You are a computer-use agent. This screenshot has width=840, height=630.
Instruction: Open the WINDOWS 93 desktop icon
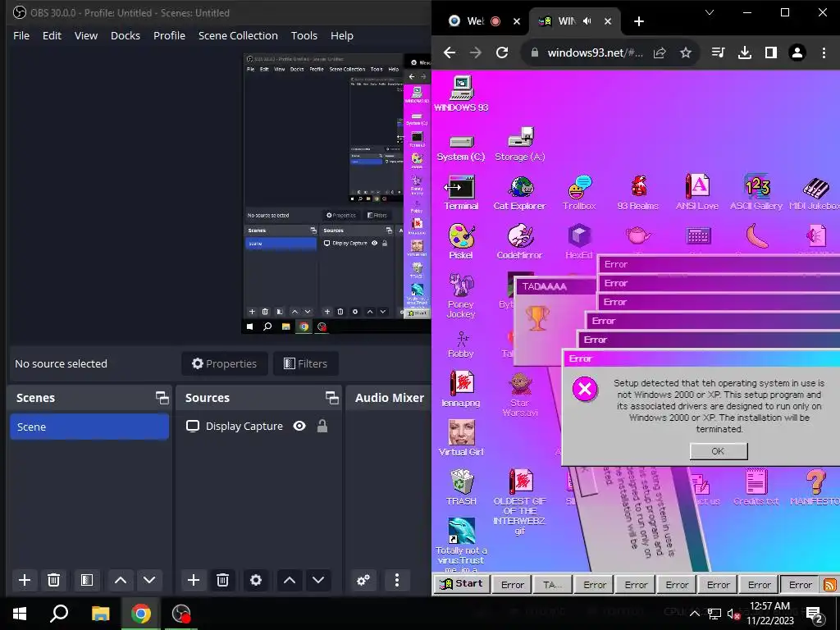tap(461, 94)
